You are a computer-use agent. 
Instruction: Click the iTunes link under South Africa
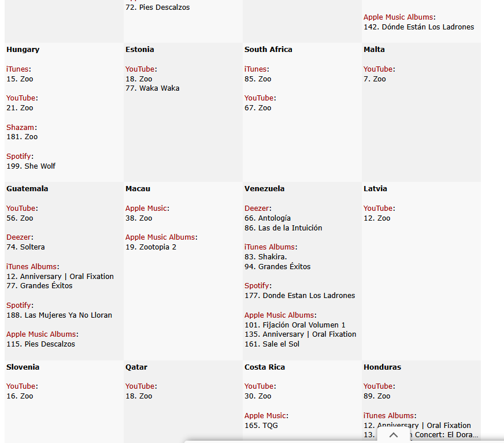click(255, 69)
